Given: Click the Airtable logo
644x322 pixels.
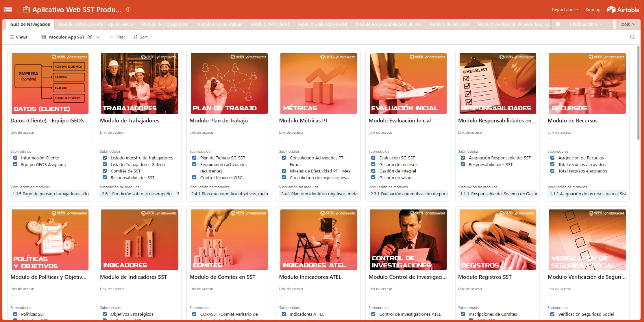Looking at the screenshot, I should click(x=623, y=10).
